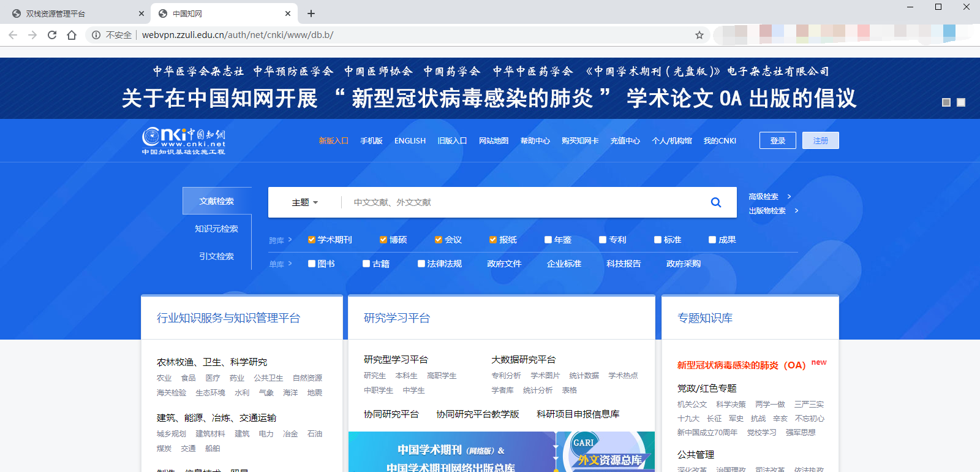The width and height of the screenshot is (980, 472).
Task: Uncheck the 会议 checkbox
Action: point(439,240)
